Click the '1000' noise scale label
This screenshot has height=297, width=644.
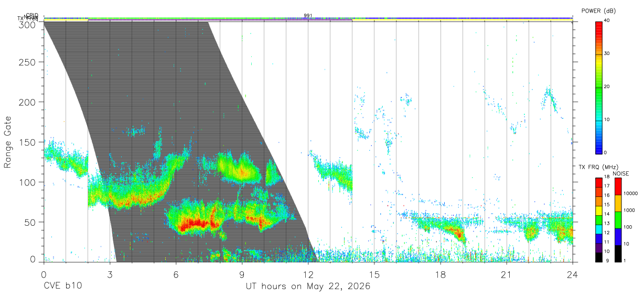pos(629,210)
